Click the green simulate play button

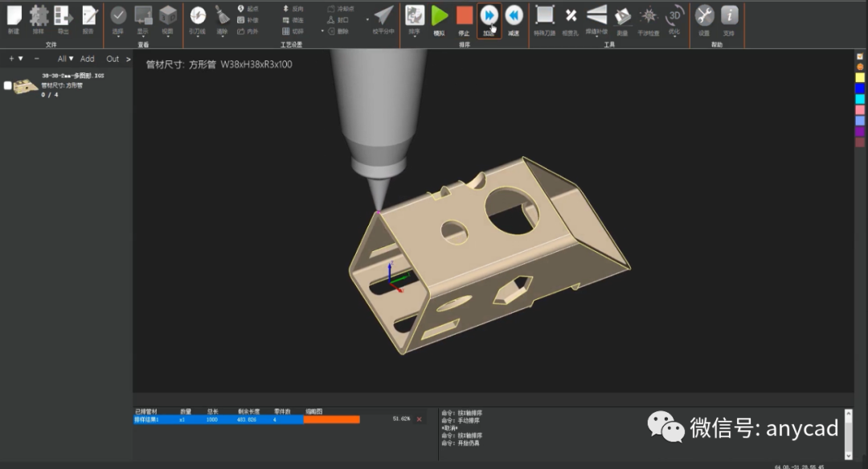pyautogui.click(x=439, y=15)
